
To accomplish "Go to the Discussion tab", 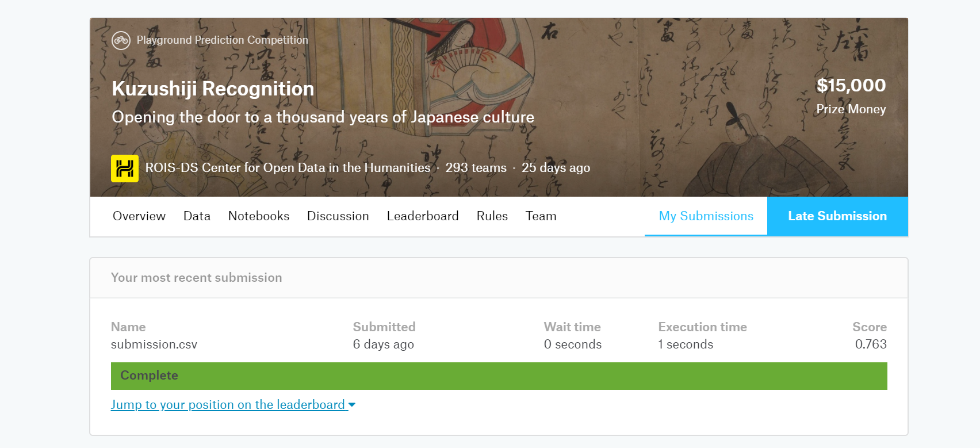I will pos(338,216).
